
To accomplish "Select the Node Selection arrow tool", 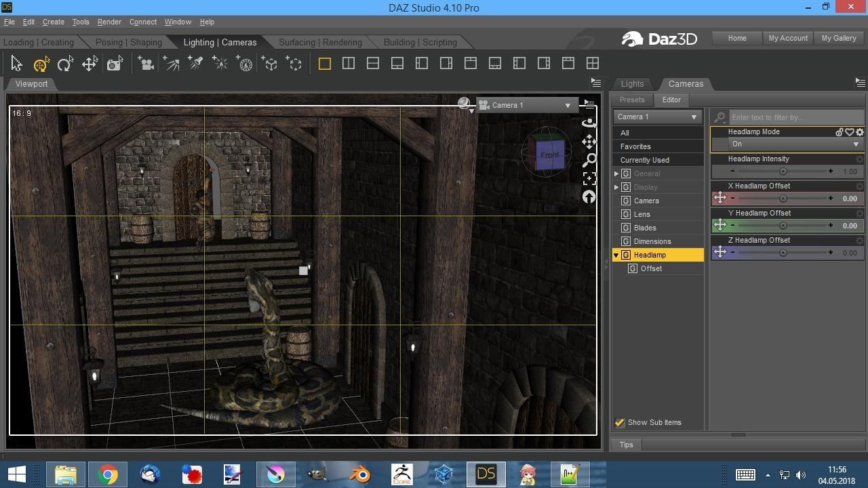I will [x=16, y=64].
